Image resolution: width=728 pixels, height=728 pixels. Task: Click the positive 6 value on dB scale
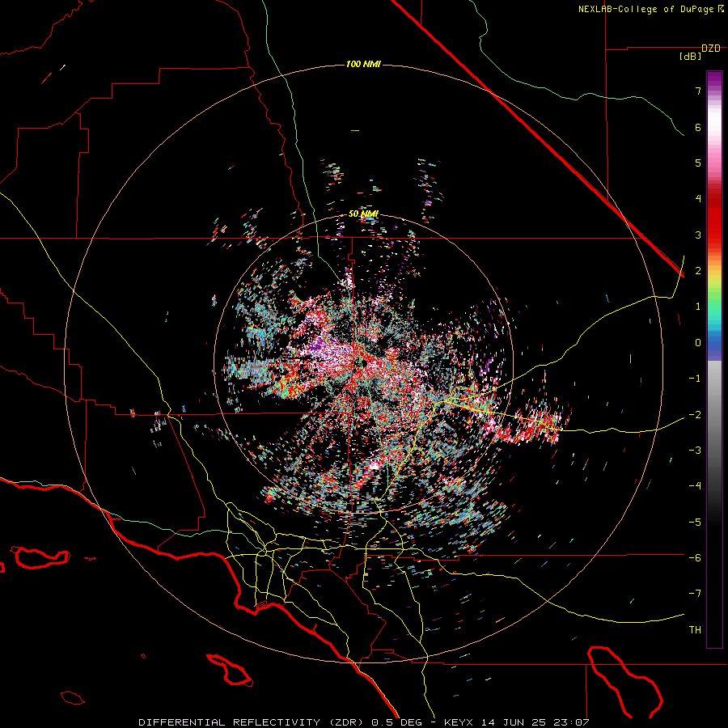pos(698,127)
